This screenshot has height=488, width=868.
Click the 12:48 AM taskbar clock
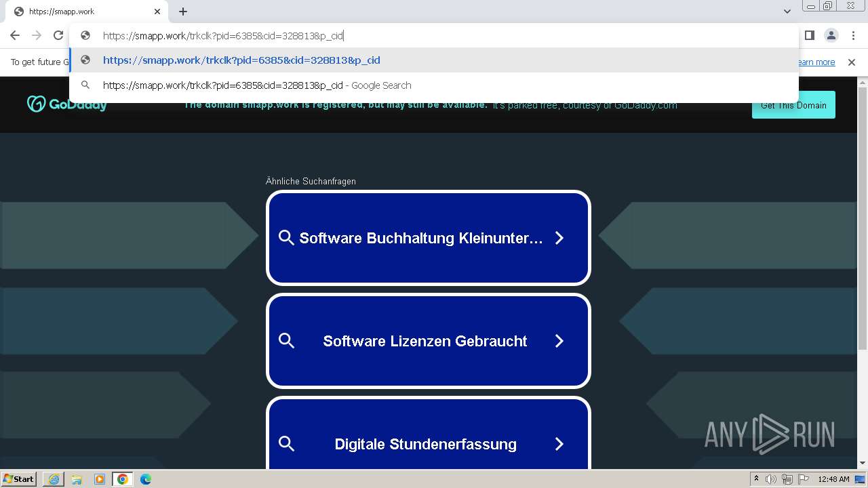coord(833,479)
